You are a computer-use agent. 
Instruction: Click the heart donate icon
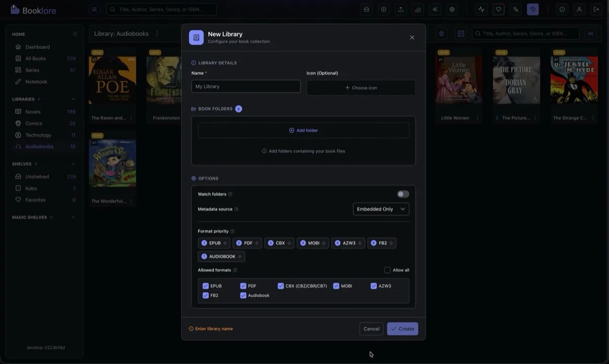coord(498,9)
